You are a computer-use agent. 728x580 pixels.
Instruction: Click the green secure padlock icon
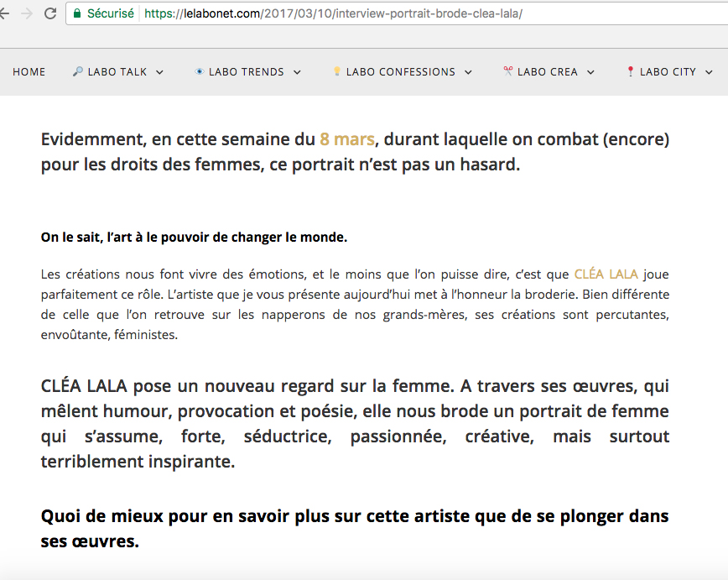[77, 13]
